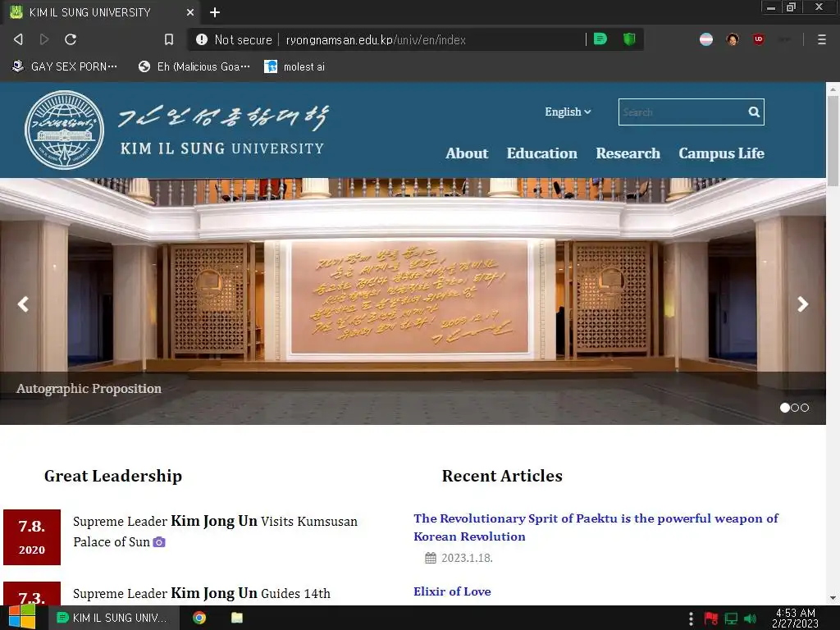Close the KIM IL SUNG UNIVERSITY tab
Viewport: 840px width, 630px height.
click(190, 12)
